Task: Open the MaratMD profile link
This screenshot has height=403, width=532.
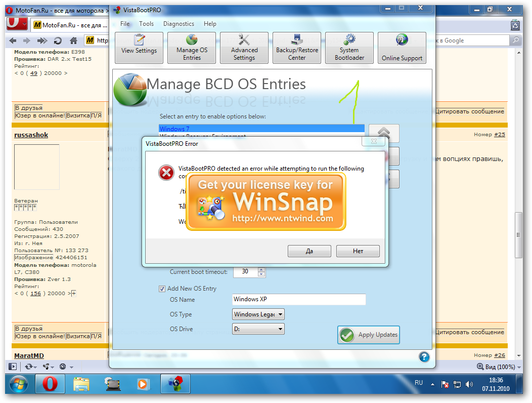Action: click(x=29, y=356)
